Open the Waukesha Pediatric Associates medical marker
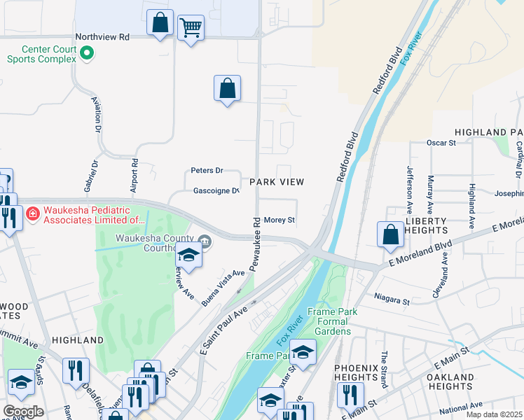 pos(33,213)
